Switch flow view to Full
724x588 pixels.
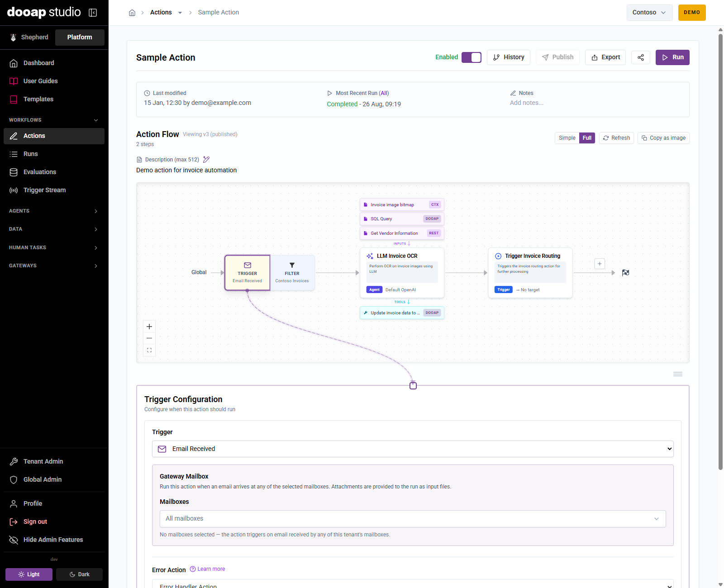tap(587, 138)
